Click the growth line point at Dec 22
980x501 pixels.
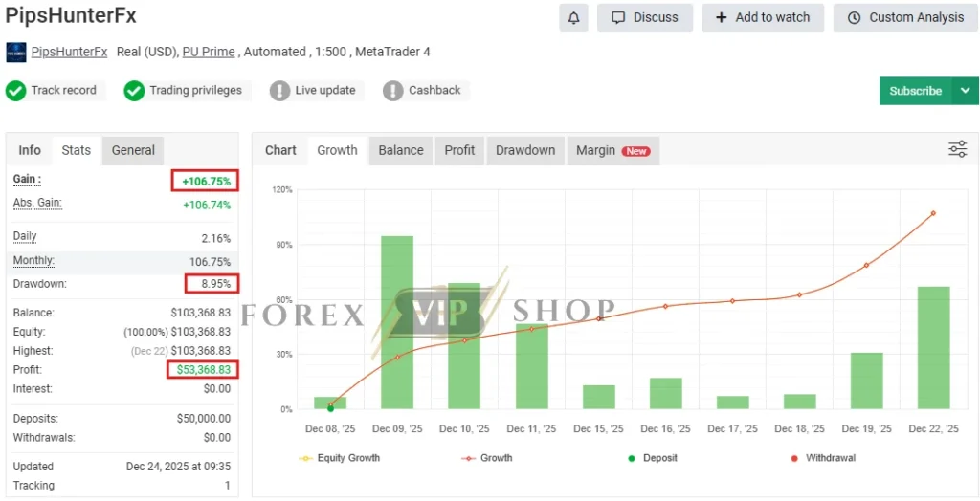pyautogui.click(x=933, y=213)
